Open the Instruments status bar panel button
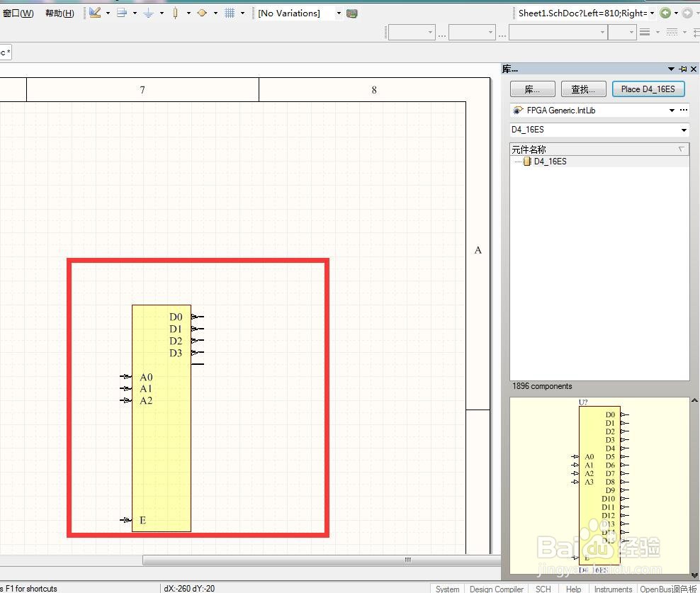The height and width of the screenshot is (593, 700). [613, 589]
